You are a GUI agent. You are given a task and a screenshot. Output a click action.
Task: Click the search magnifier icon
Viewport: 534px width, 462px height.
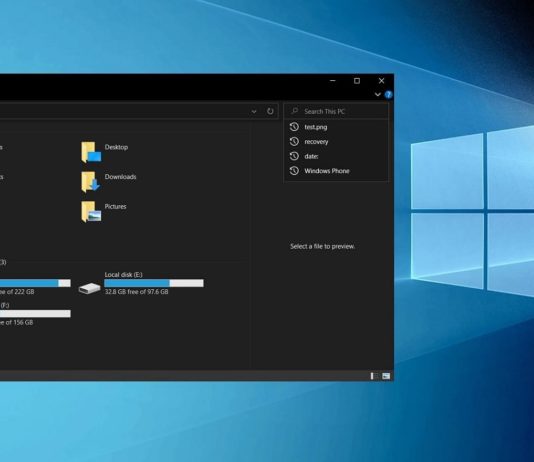(295, 111)
